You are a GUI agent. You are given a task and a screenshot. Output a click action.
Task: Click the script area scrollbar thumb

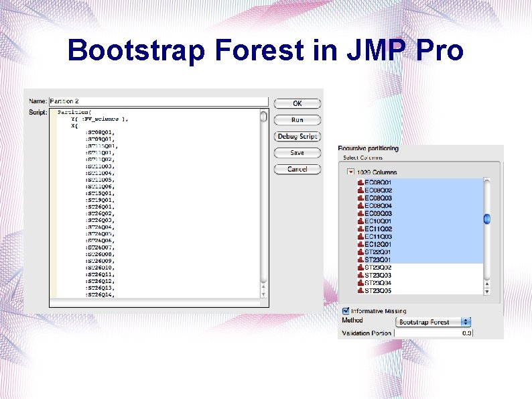tap(263, 117)
